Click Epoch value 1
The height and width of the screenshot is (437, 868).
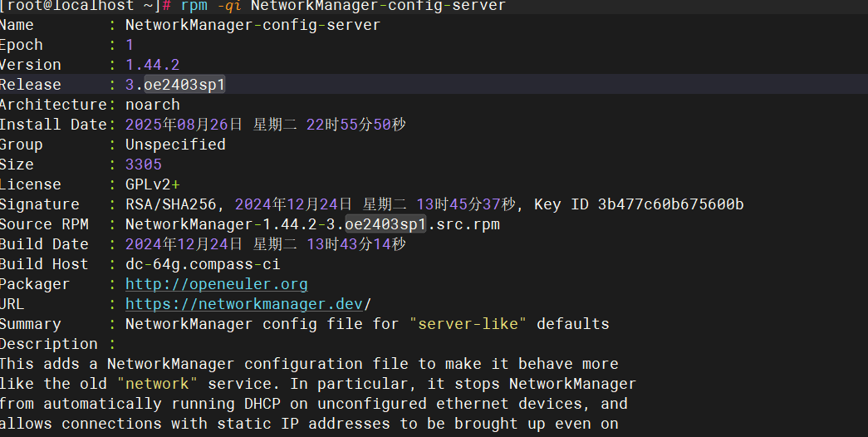pyautogui.click(x=130, y=45)
